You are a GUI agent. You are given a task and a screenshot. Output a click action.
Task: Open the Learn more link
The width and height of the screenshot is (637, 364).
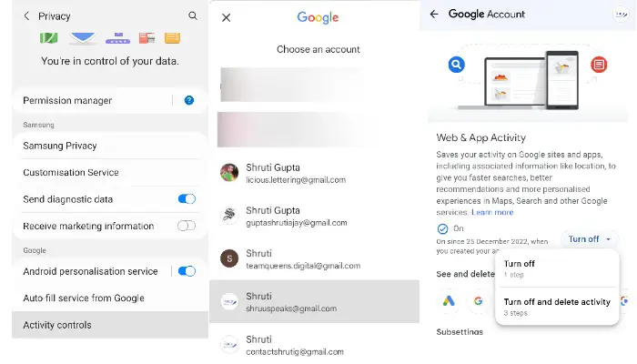pos(492,212)
